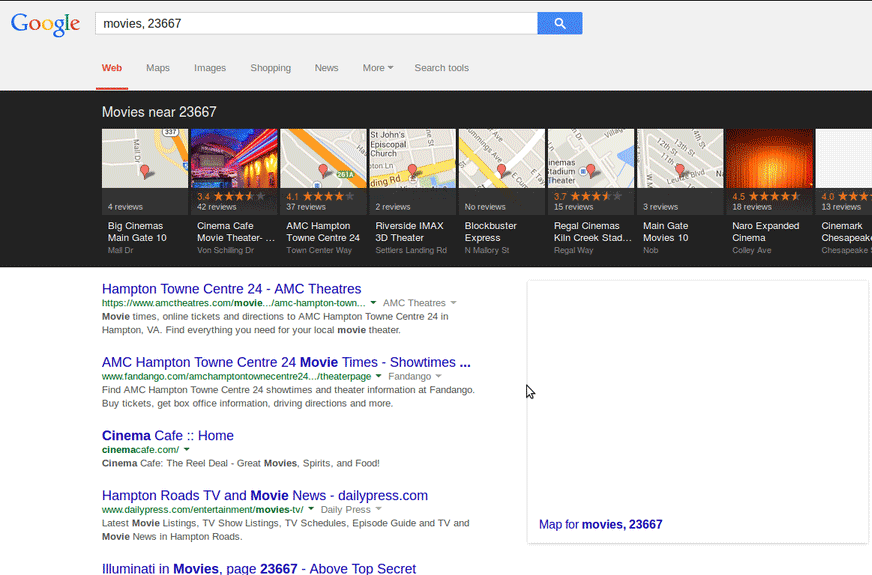Focus the search box containing movies, 23667
The width and height of the screenshot is (872, 575).
click(x=316, y=23)
